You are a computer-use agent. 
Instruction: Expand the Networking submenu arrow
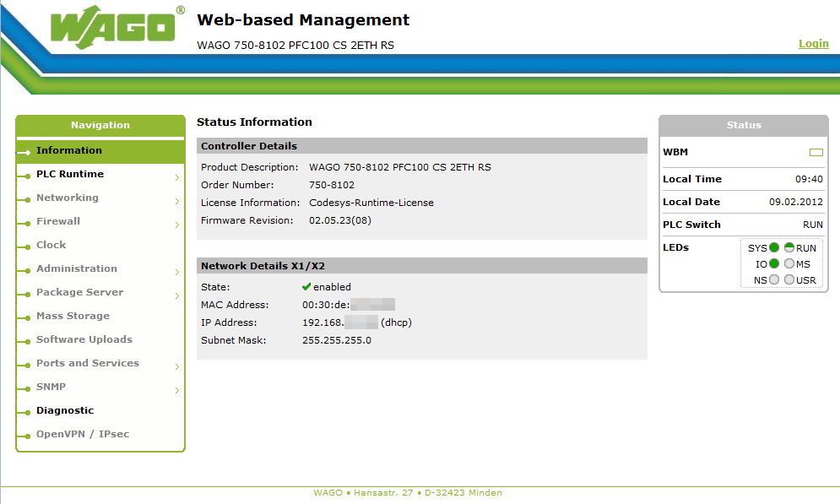click(x=176, y=201)
